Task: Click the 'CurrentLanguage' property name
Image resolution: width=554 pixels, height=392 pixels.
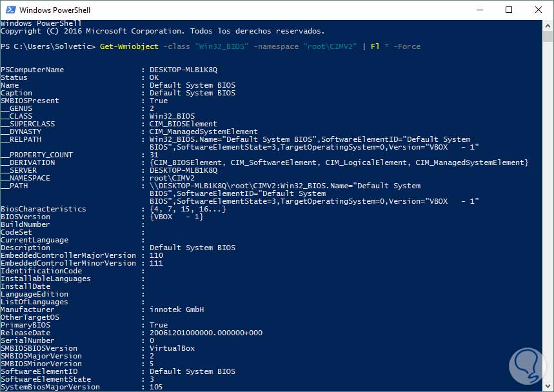Action: [34, 240]
